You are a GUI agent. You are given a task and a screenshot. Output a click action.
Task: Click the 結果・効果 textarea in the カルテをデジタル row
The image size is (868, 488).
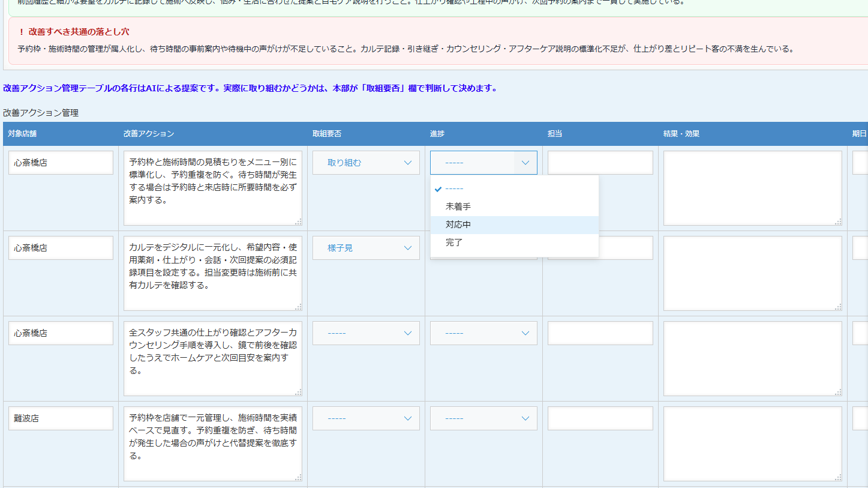[753, 273]
